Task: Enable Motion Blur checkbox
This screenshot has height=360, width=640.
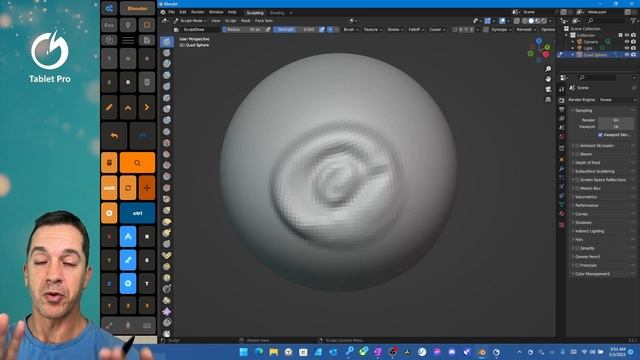Action: click(577, 188)
